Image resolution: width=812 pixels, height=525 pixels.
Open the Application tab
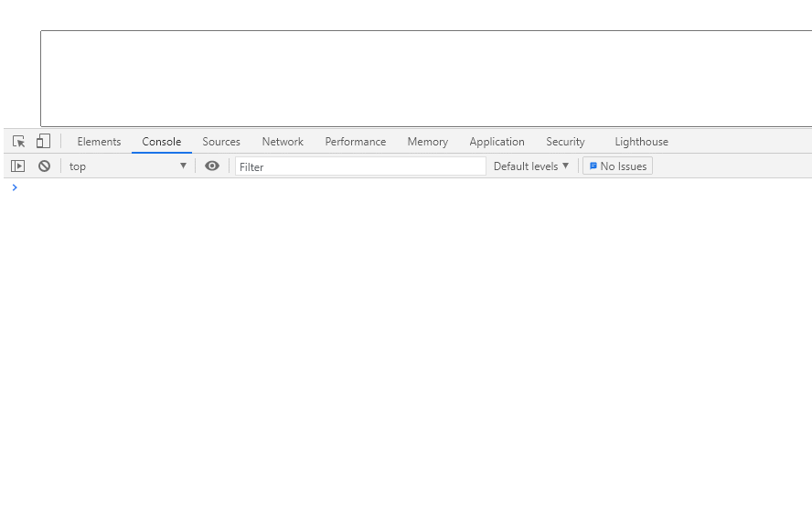pyautogui.click(x=497, y=142)
